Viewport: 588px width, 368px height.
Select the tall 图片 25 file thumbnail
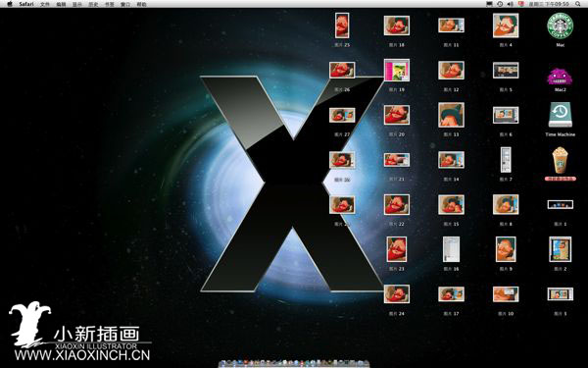point(342,26)
